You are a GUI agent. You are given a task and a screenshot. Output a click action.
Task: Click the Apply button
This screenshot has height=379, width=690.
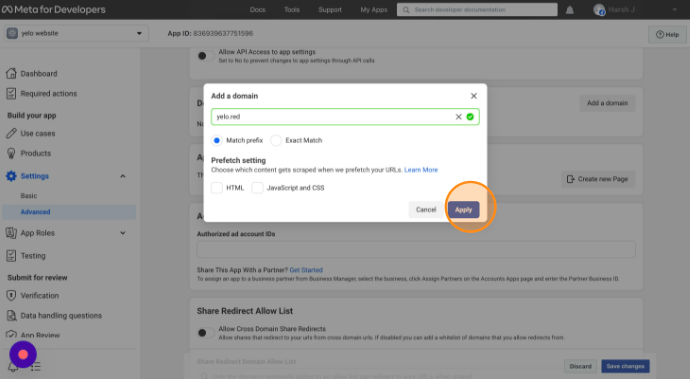click(463, 210)
